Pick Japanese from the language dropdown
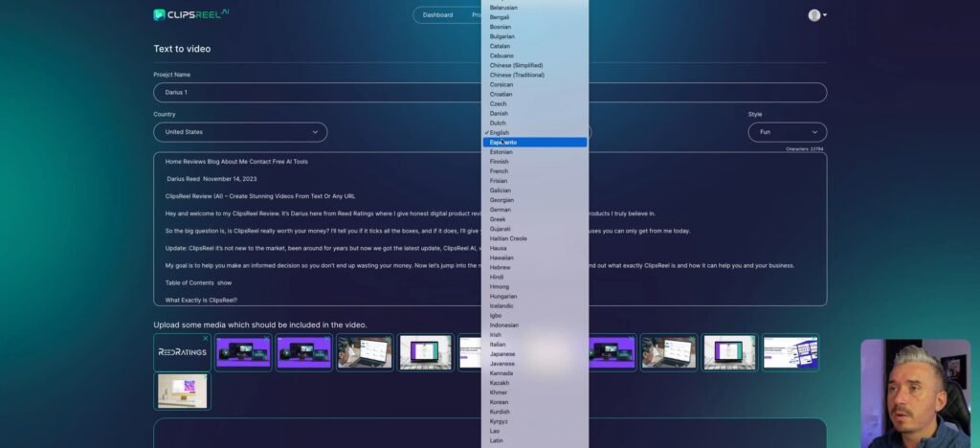This screenshot has width=980, height=448. 502,354
